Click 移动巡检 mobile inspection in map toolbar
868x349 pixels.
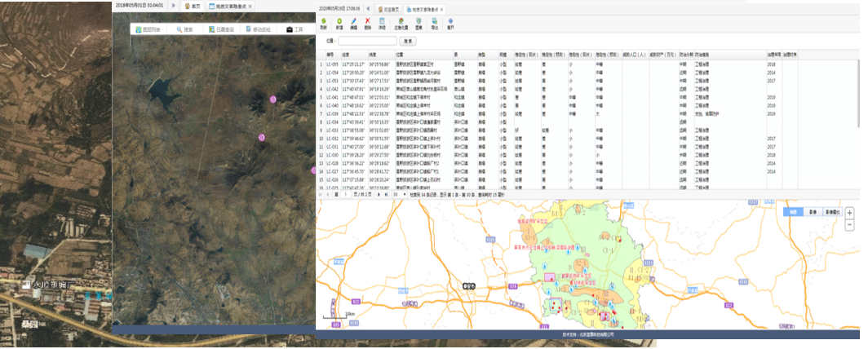coord(259,29)
